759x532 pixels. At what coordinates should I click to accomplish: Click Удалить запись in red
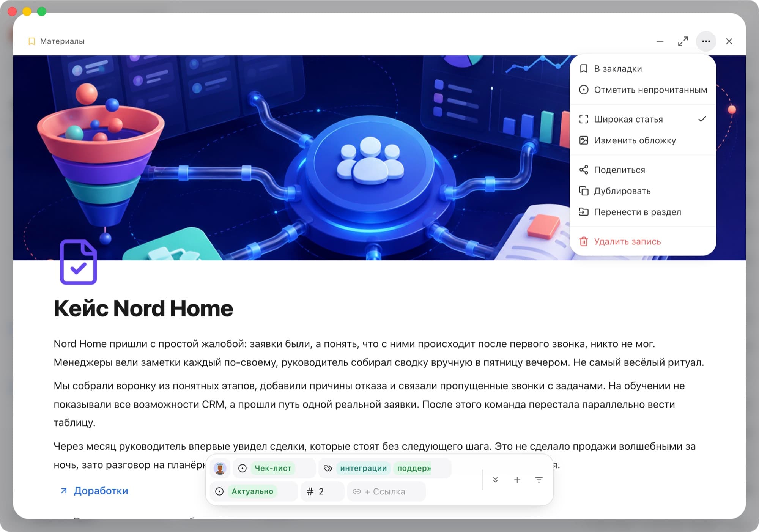tap(643, 241)
